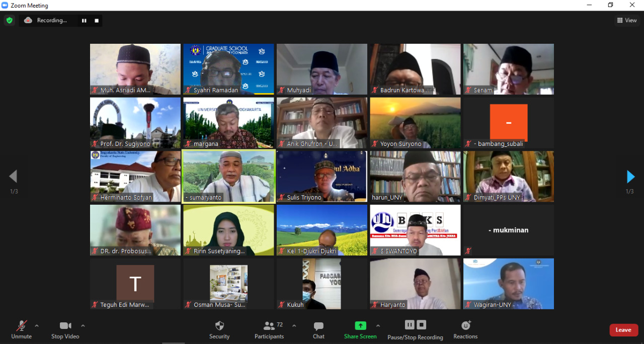Select Muh. Asriadi video tile
Screen dimensions: 644x344
[135, 69]
